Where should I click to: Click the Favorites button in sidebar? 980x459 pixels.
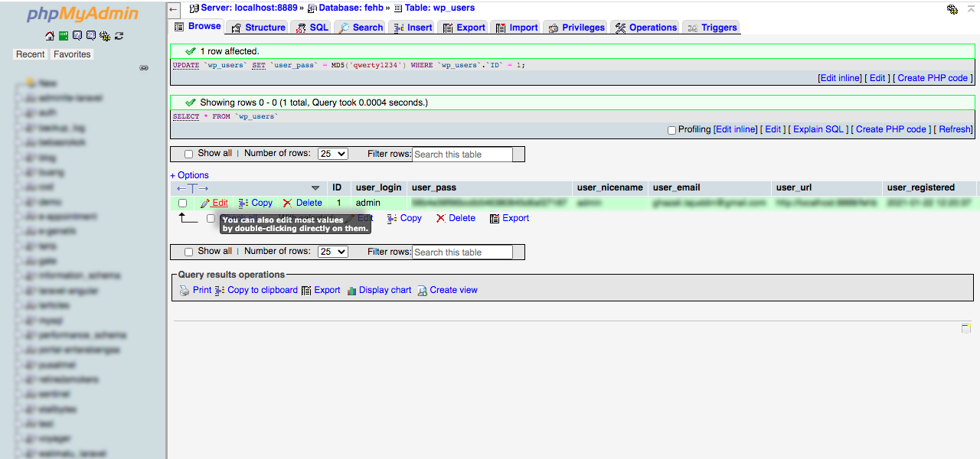click(x=72, y=54)
